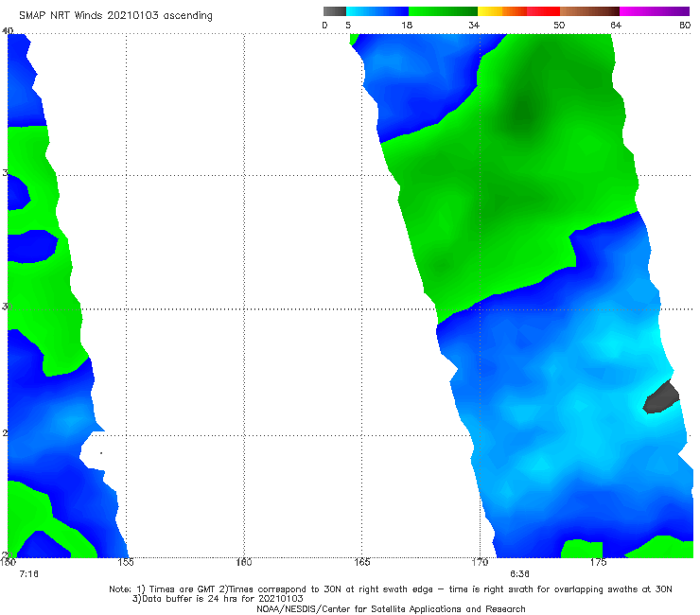Click the longitude axis label '170'

tap(480, 562)
